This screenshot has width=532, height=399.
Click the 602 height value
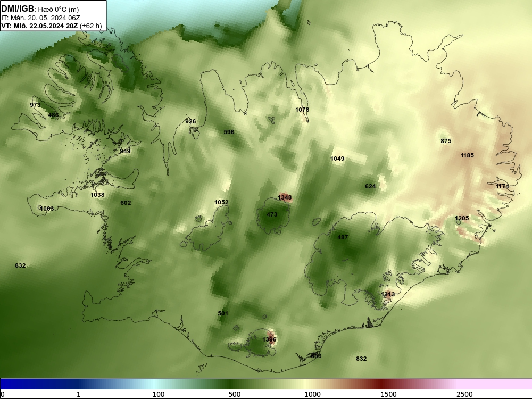[x=126, y=203]
